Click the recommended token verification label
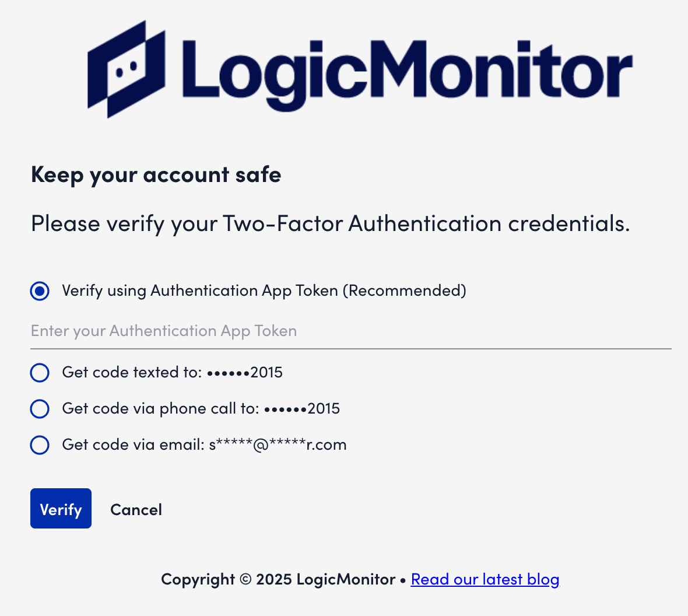Image resolution: width=688 pixels, height=616 pixels. coord(264,290)
